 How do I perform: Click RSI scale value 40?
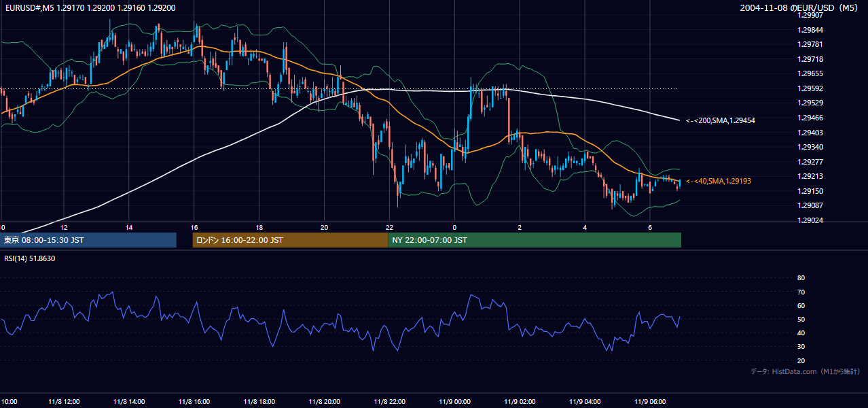(x=801, y=333)
